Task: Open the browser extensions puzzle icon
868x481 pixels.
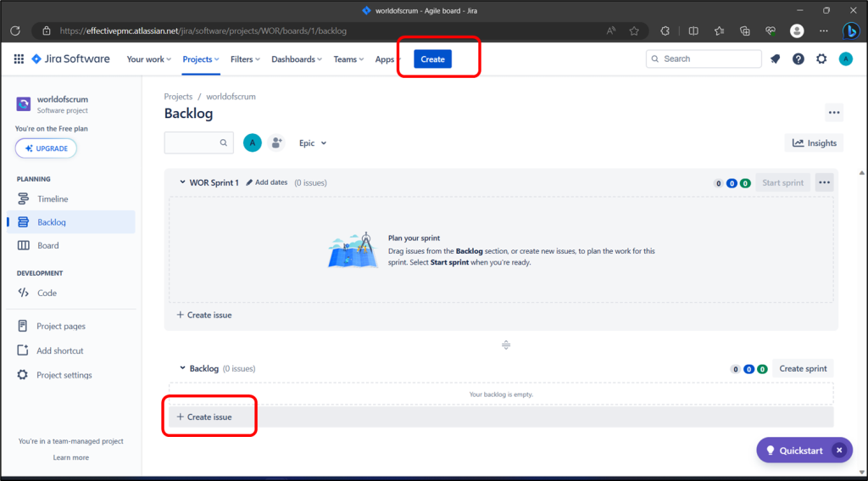Action: point(665,31)
